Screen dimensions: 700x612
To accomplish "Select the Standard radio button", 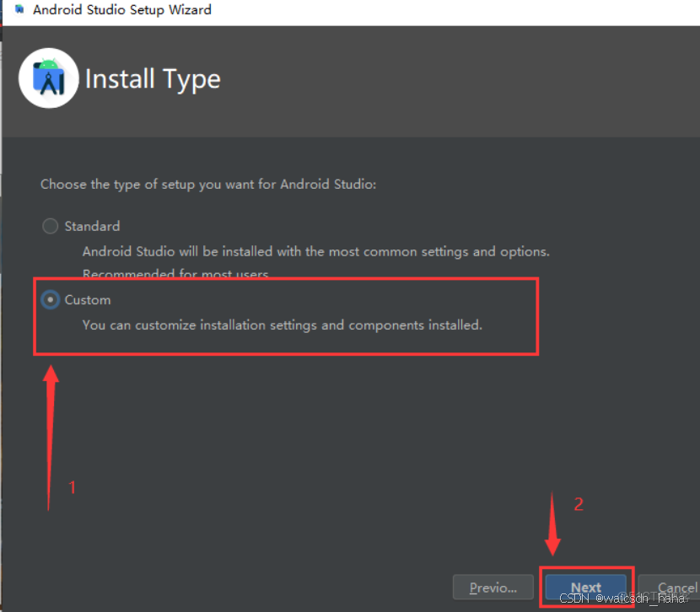I will (50, 226).
